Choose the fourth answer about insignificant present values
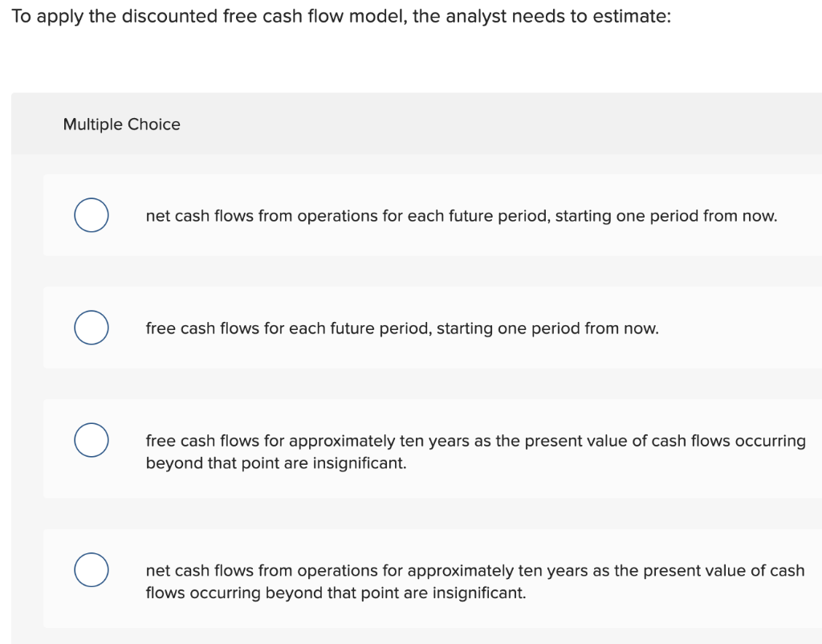This screenshot has width=822, height=644. click(x=474, y=581)
